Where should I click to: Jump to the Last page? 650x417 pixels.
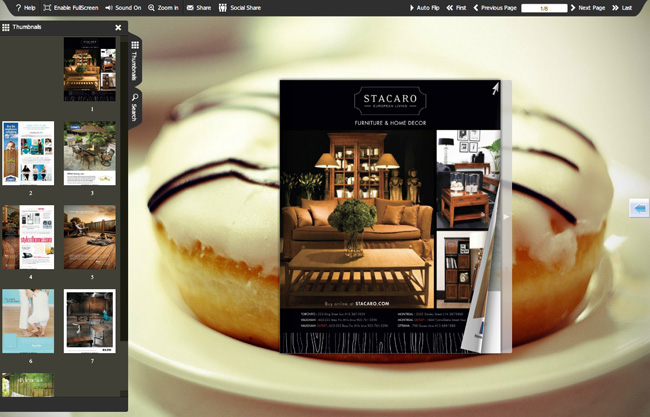pos(622,7)
